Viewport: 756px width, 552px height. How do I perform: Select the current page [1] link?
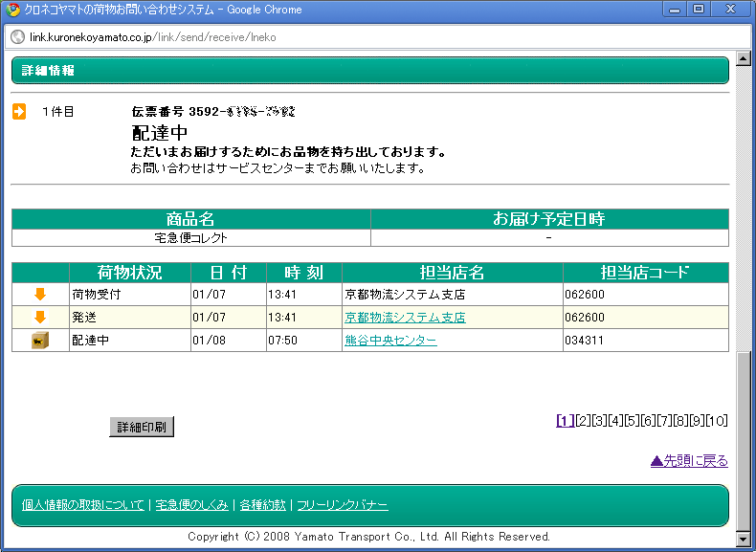[565, 421]
